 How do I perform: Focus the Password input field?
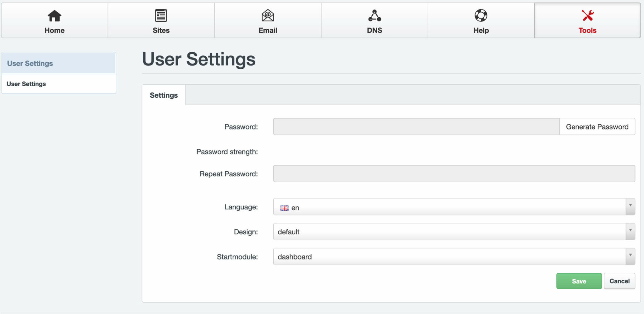click(x=416, y=127)
